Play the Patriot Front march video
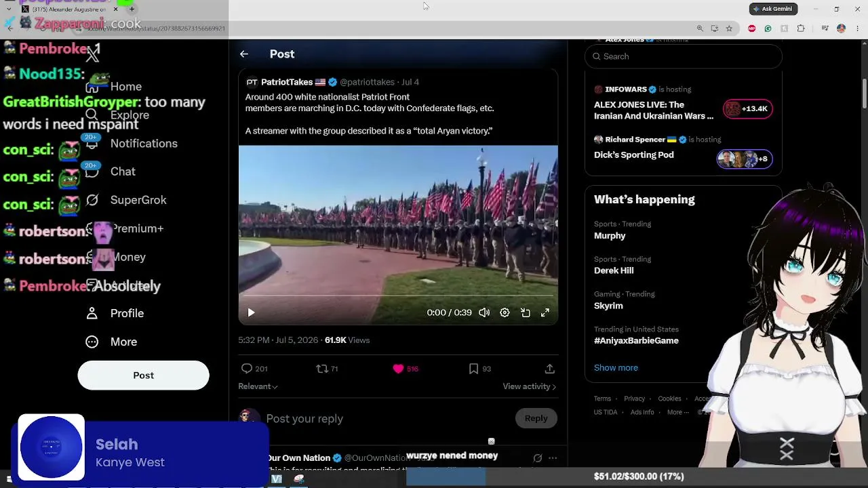 pyautogui.click(x=251, y=312)
